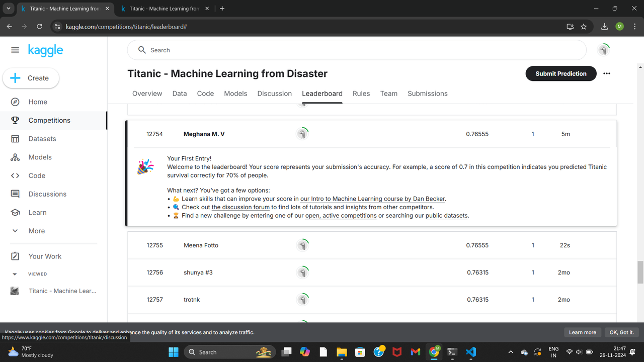This screenshot has width=644, height=362.
Task: Reload the browser page
Action: 39,27
